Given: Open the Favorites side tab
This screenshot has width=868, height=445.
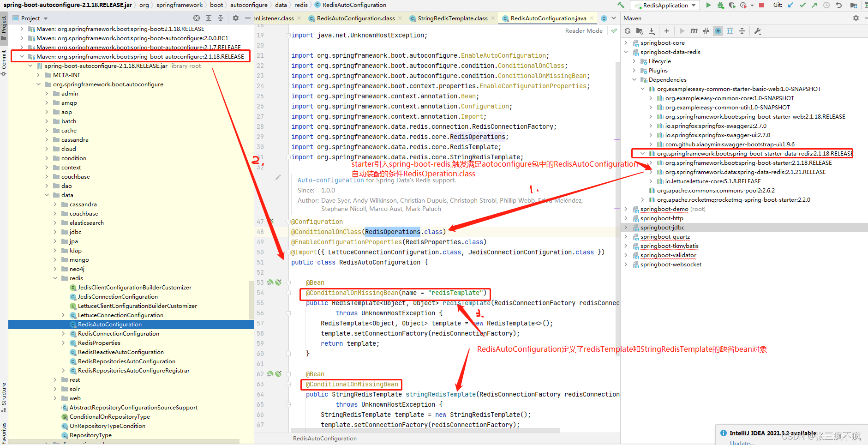Looking at the screenshot, I should (x=4, y=433).
